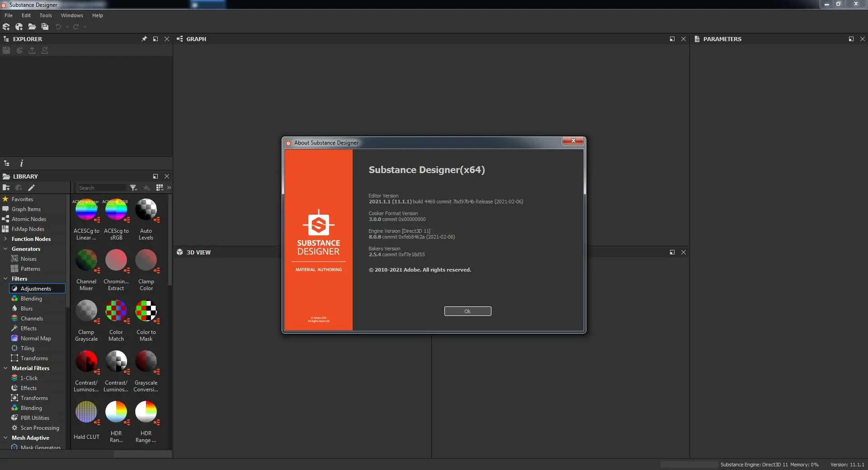Create a new Substance graph from toolbar

(x=6, y=27)
